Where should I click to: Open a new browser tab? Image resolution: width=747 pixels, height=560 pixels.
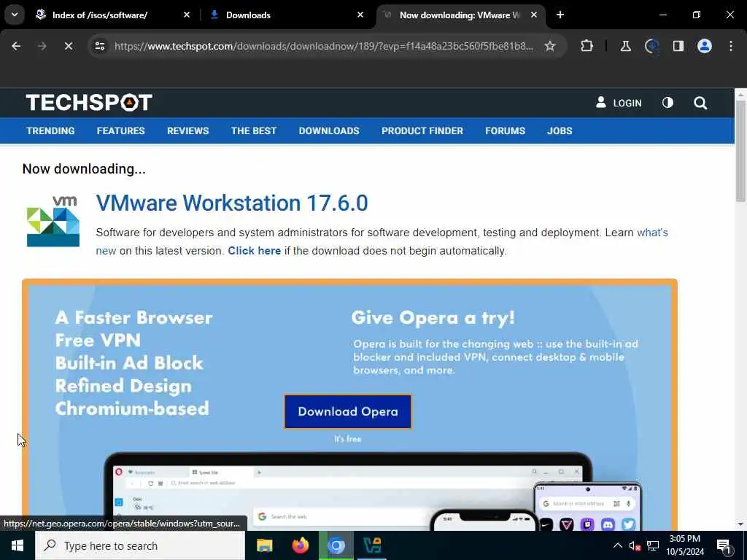(x=560, y=15)
